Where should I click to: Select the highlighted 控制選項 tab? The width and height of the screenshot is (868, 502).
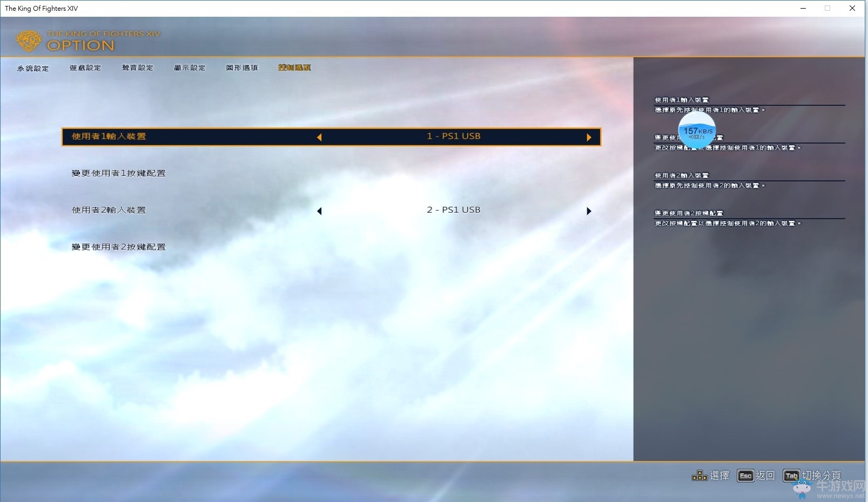294,67
